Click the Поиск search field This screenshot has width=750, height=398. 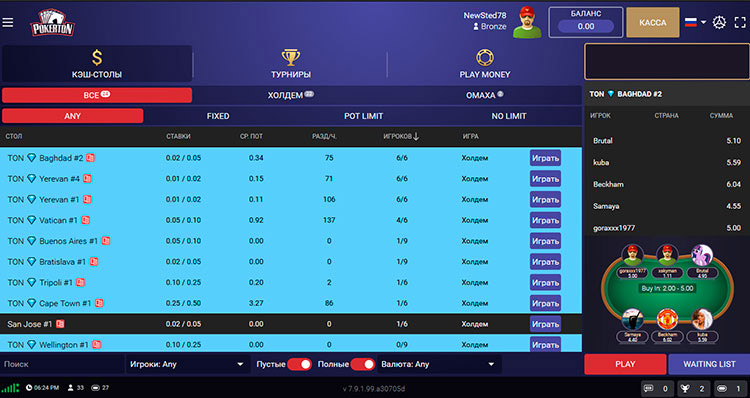coord(62,364)
